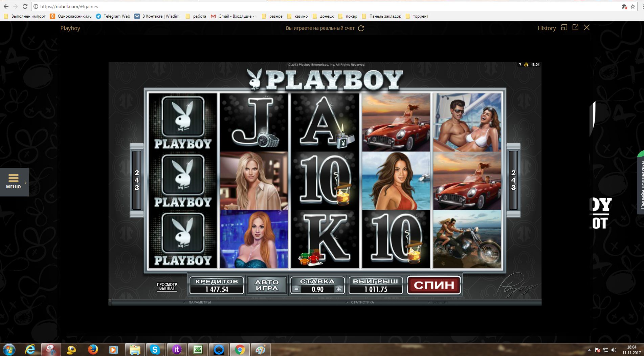Screen dimensions: 644x356
Task: Open the торрент bookmark folder
Action: (x=417, y=16)
